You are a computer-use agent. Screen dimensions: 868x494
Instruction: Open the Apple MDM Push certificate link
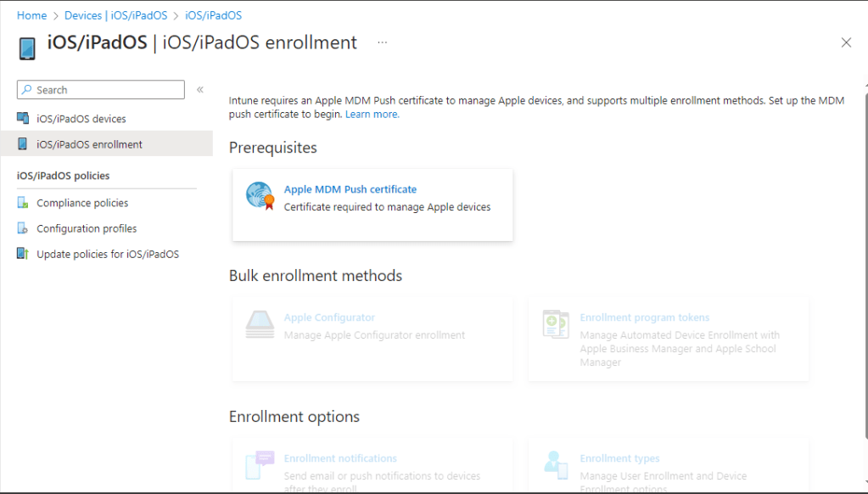[350, 189]
